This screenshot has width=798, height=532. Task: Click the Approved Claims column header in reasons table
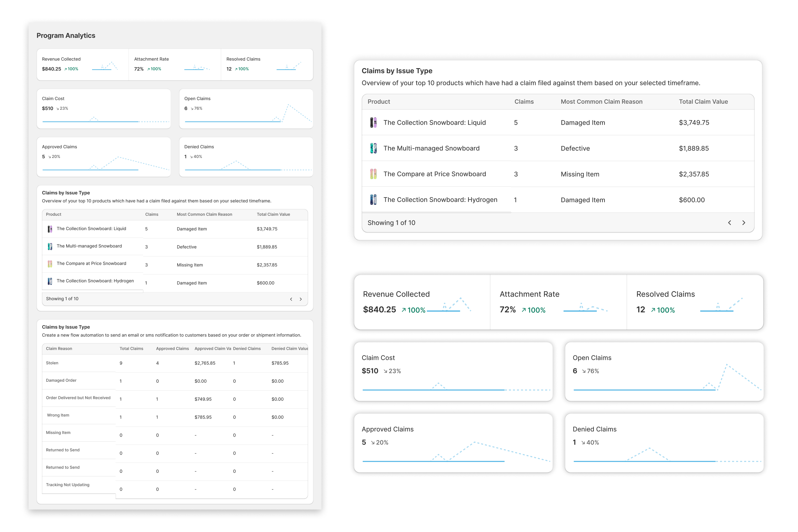(x=172, y=348)
